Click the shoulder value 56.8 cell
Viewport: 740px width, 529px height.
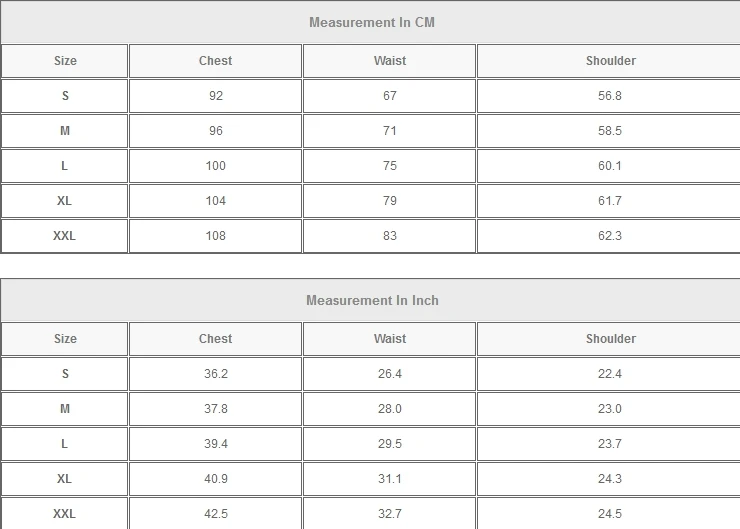point(610,96)
